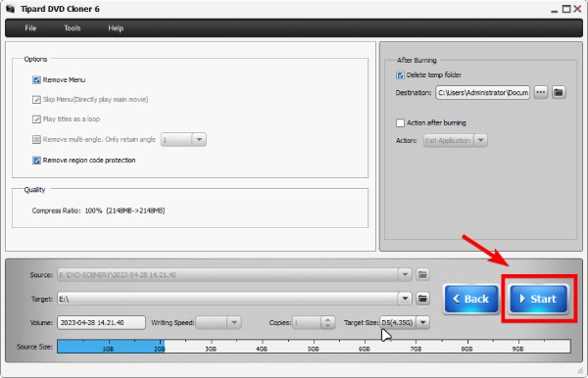This screenshot has height=378, width=588.
Task: Enable Action after burning checkbox
Action: [400, 122]
